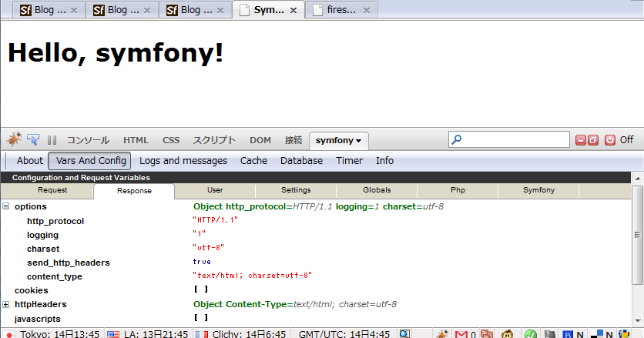Open Logs and messages section
This screenshot has height=338, width=644.
point(183,161)
